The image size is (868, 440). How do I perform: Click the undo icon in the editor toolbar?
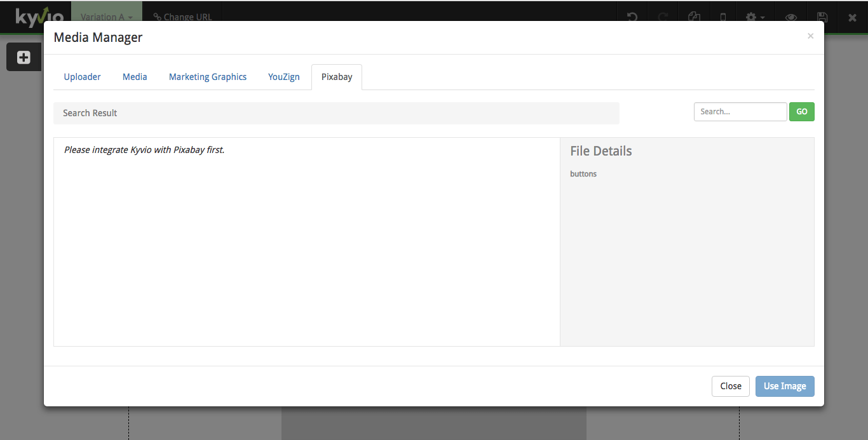[632, 17]
